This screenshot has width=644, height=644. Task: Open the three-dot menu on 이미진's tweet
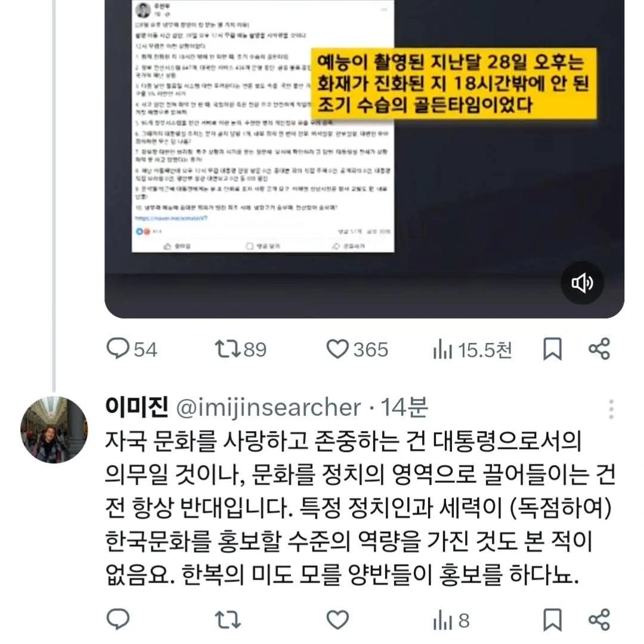(x=611, y=409)
